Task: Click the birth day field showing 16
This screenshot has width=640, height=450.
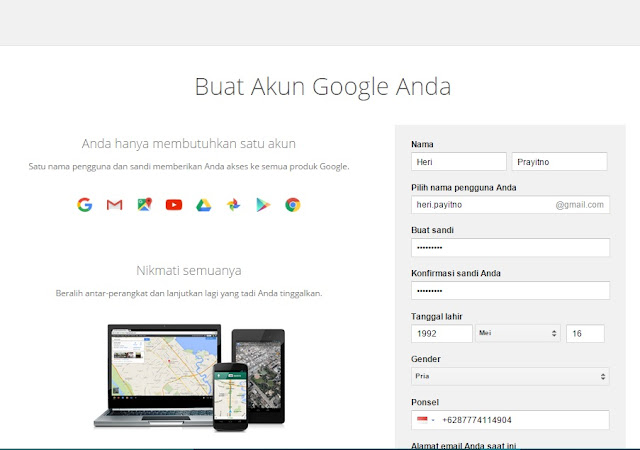Action: pyautogui.click(x=585, y=333)
